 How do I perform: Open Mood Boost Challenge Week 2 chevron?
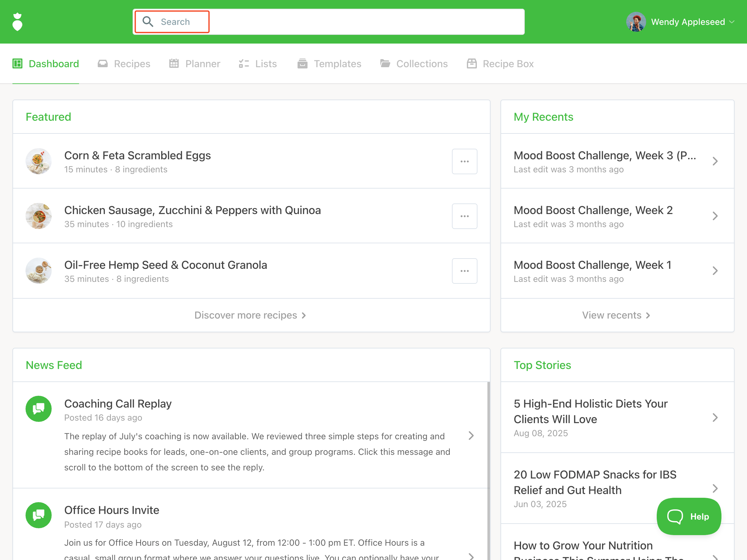[x=715, y=216]
